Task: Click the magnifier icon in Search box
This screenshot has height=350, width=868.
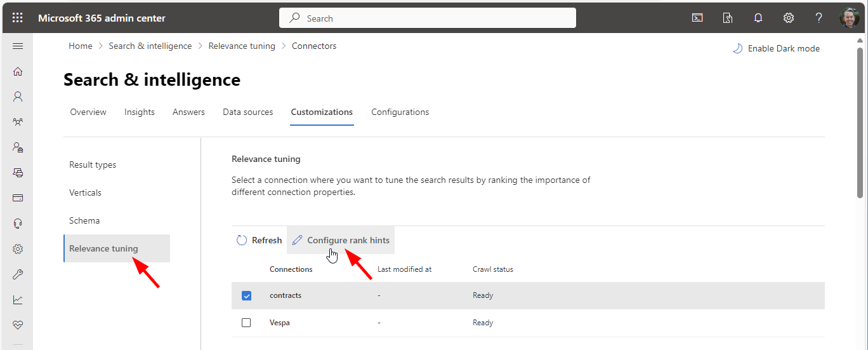Action: tap(294, 18)
